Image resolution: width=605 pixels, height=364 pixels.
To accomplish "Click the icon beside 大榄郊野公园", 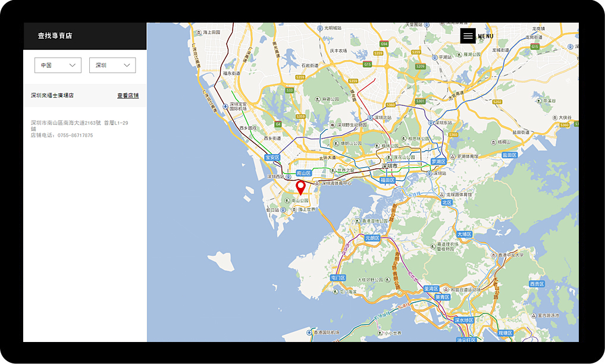I will tap(387, 280).
